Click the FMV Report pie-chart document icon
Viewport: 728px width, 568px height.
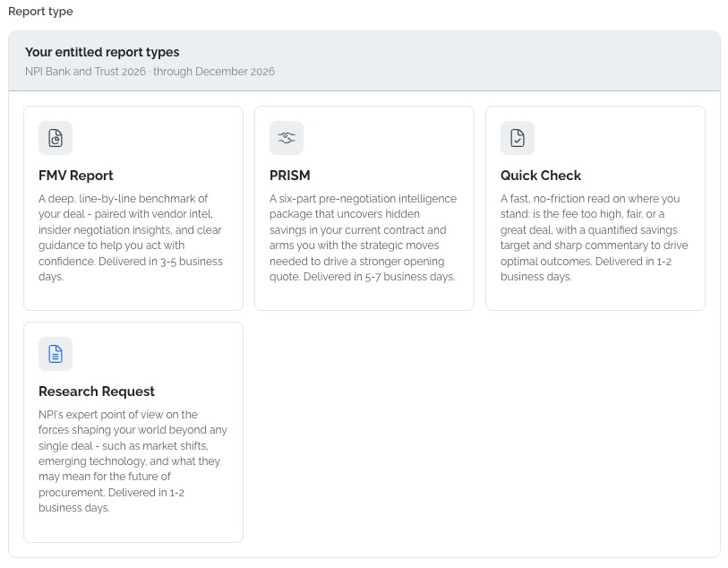pyautogui.click(x=56, y=138)
